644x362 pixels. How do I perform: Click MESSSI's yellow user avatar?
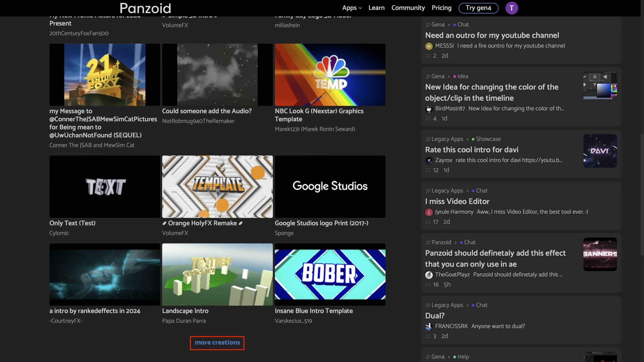(x=429, y=46)
